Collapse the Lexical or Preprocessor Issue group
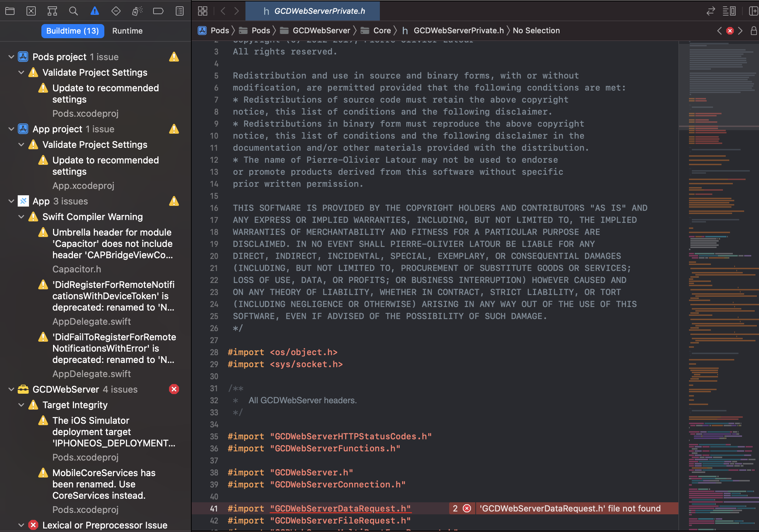759x532 pixels. [21, 525]
